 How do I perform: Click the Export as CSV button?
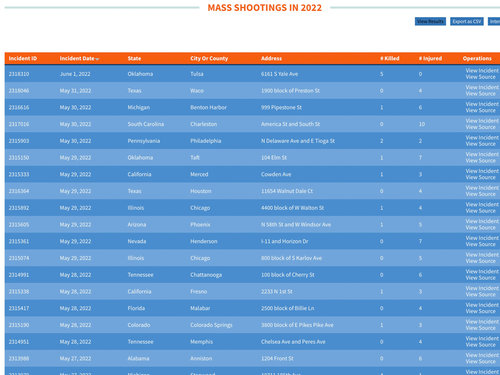467,21
